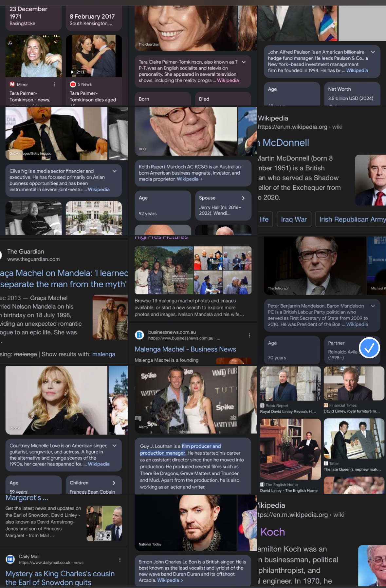Open the Wikipedia link in the Clive Ng description
386x588 pixels.
[99, 190]
